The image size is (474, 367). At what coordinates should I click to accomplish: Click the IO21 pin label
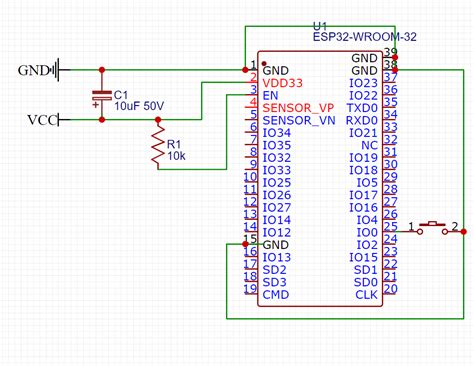click(363, 133)
